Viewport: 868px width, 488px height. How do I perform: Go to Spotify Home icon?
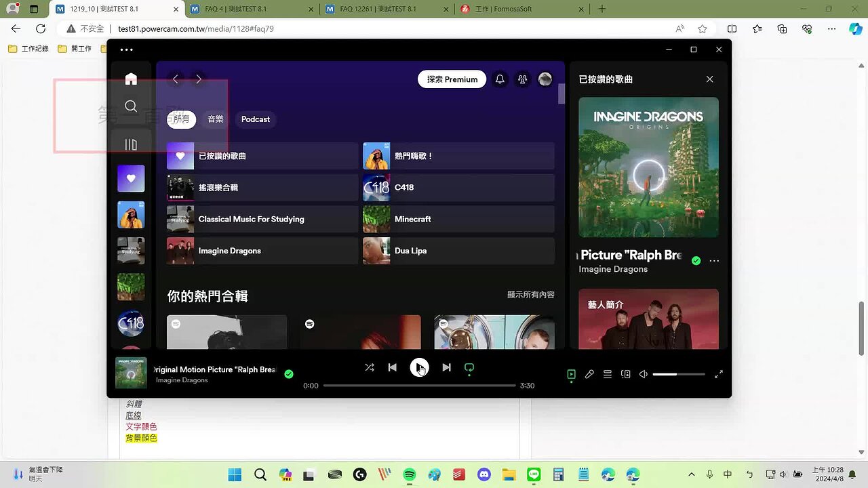(x=131, y=79)
